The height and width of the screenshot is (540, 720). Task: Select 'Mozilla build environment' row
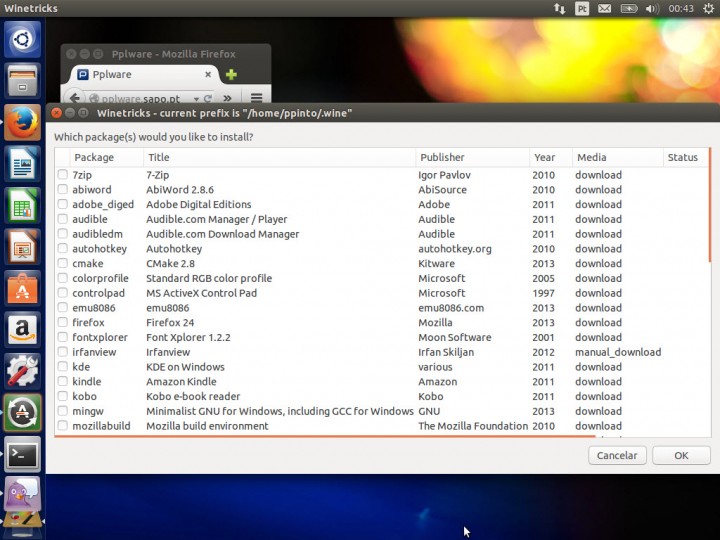pos(382,426)
